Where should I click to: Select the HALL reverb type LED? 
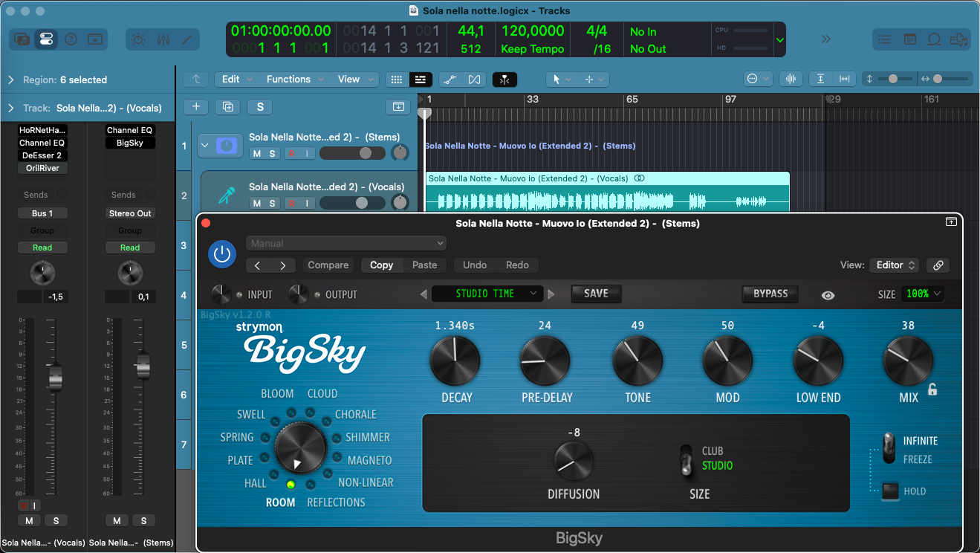(x=273, y=473)
